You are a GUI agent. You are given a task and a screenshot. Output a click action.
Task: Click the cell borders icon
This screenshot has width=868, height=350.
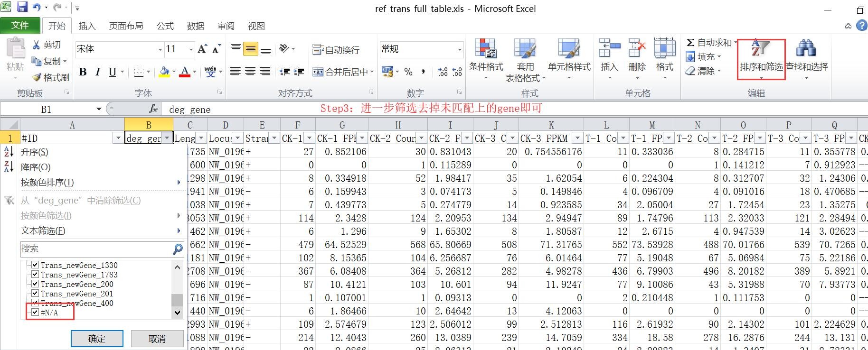pos(139,72)
